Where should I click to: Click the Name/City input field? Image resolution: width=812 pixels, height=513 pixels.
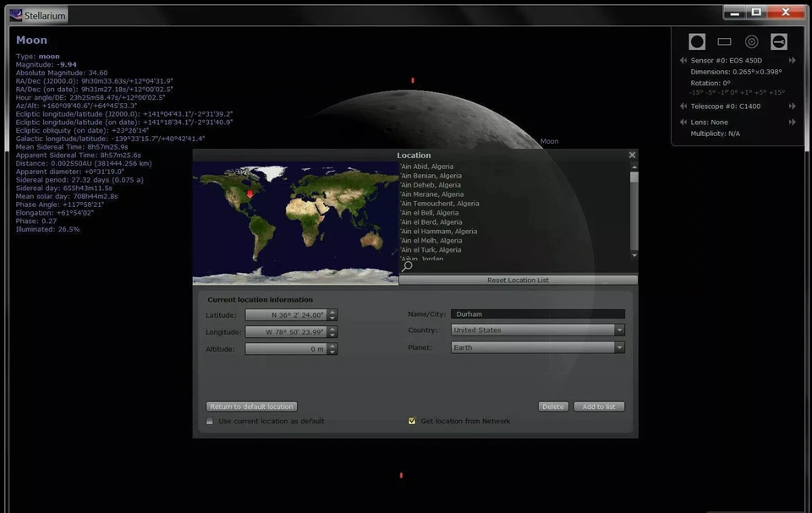538,313
